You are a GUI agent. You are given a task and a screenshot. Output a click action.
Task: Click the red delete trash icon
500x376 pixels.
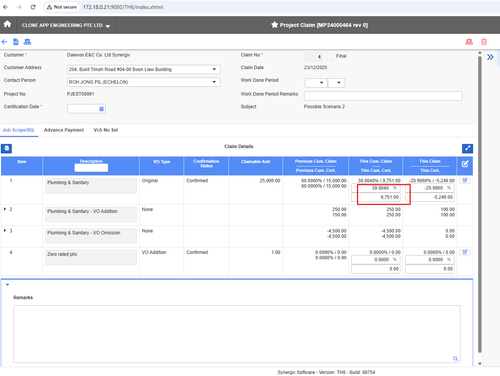484,42
